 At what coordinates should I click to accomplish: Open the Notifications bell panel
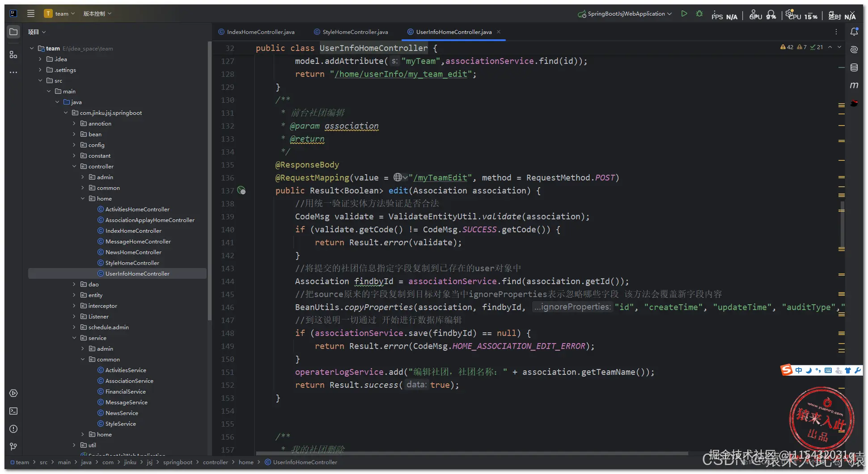coord(854,32)
